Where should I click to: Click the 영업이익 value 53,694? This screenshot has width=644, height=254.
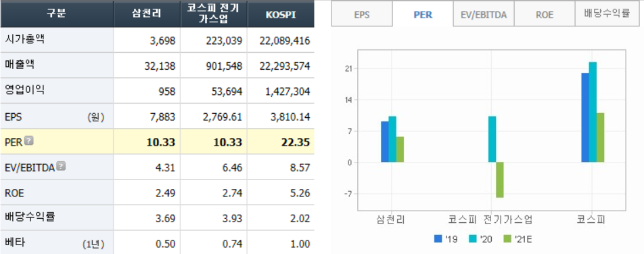(x=227, y=91)
